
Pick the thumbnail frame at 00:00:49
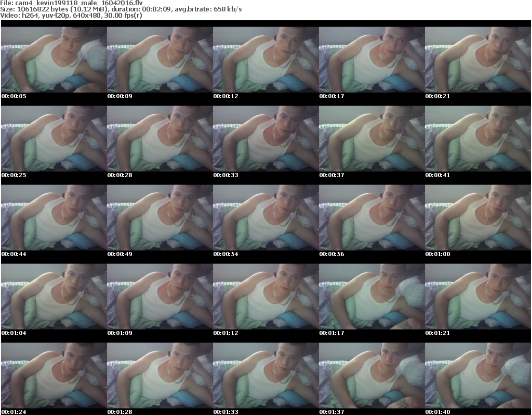(x=160, y=218)
